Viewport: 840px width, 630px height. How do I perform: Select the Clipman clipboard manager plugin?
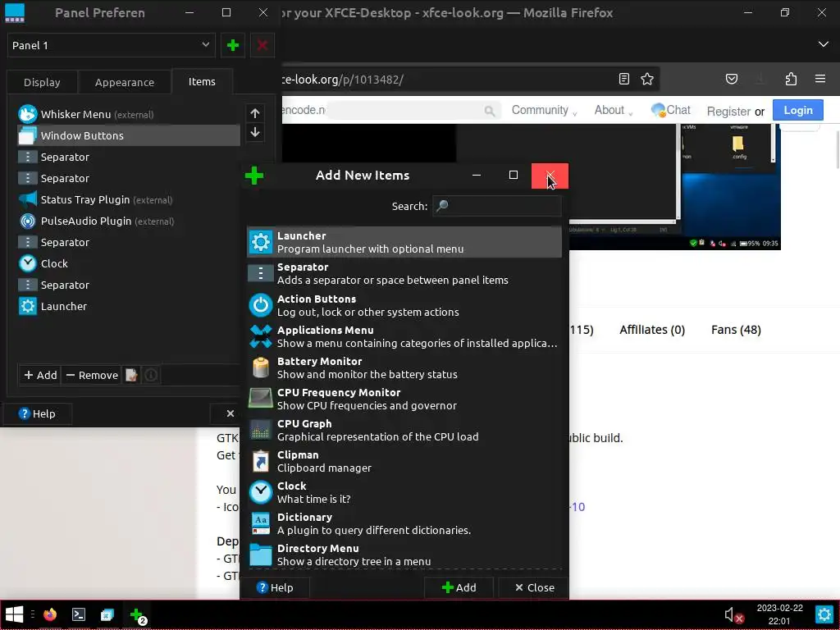point(404,461)
